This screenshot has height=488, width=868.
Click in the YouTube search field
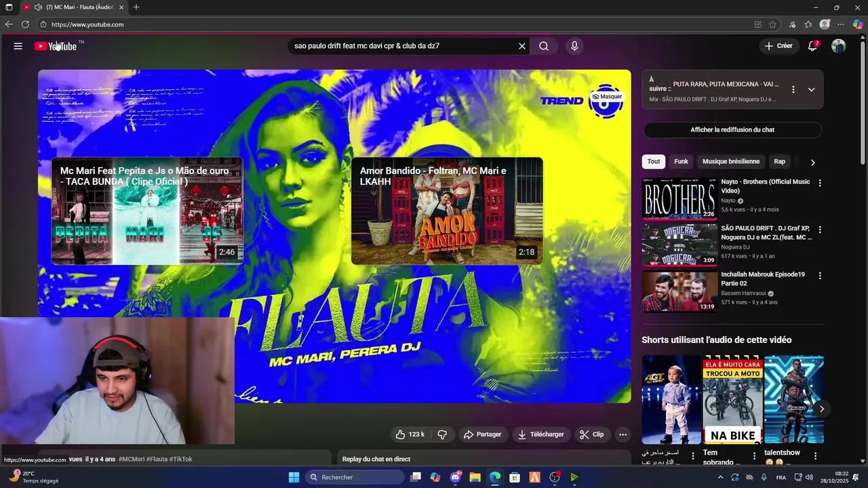[403, 46]
